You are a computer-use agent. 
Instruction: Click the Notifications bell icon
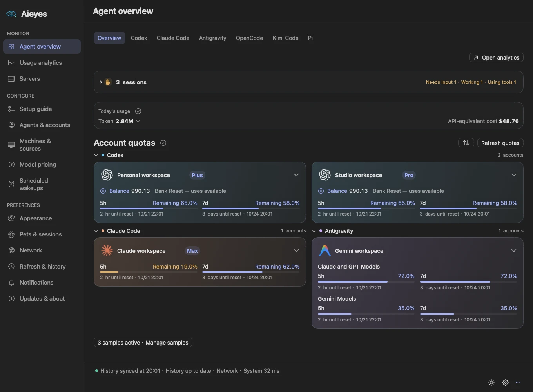point(11,283)
